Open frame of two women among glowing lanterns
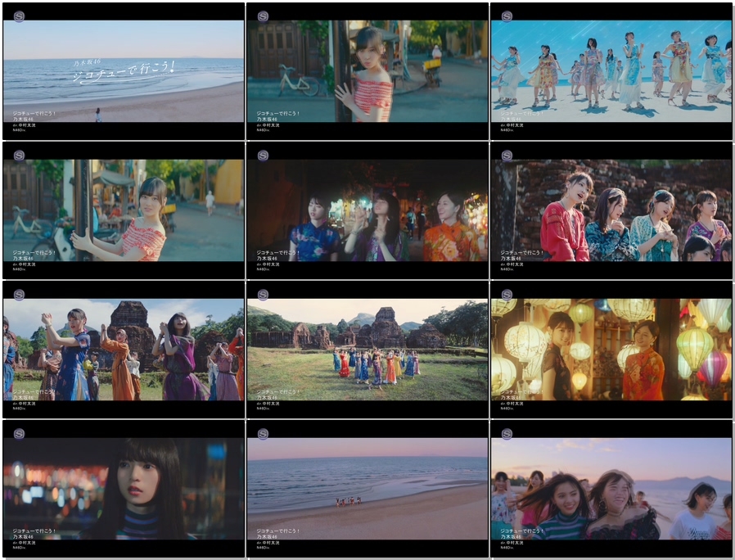Viewport: 735px width, 560px height. coord(611,350)
